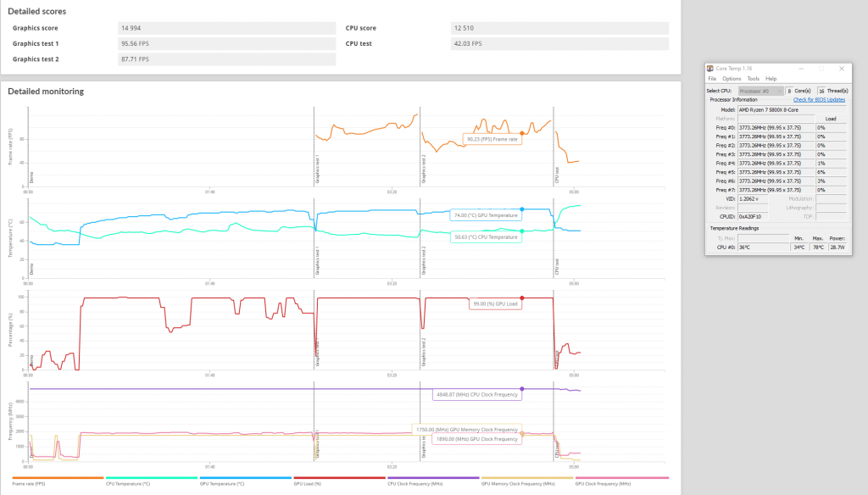Close the Core Temp window
Image resolution: width=868 pixels, height=495 pixels.
(842, 69)
